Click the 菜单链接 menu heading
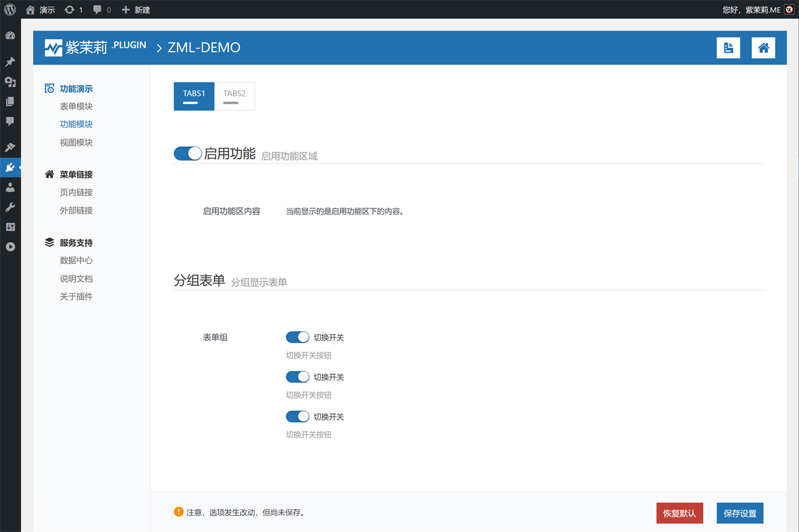799x532 pixels. [x=76, y=174]
